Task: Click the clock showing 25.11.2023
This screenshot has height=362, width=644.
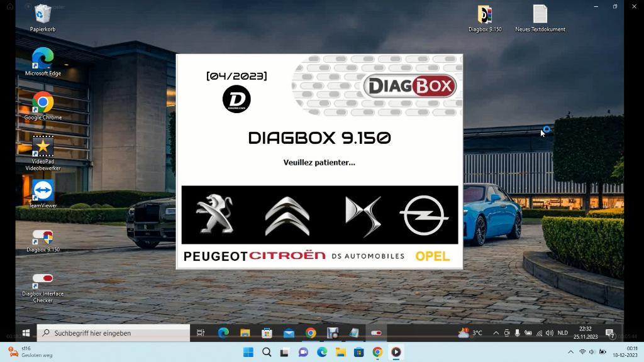Action: pos(586,332)
